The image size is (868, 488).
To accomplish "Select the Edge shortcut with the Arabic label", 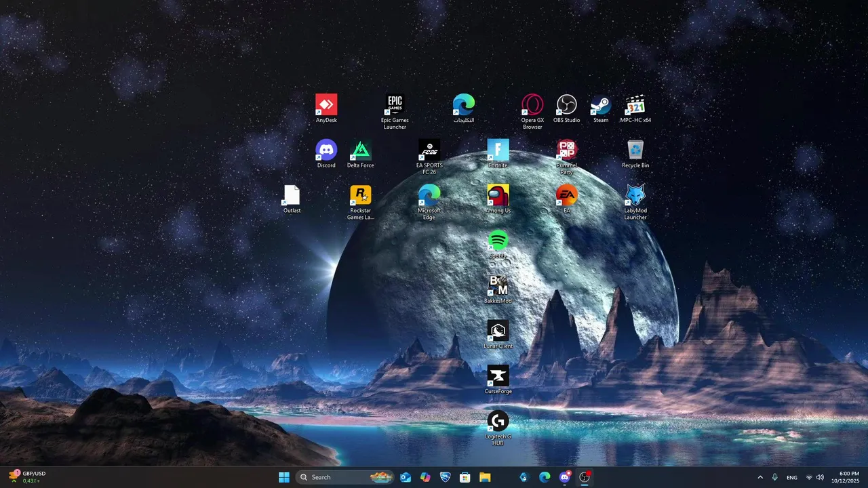I will coord(464,108).
